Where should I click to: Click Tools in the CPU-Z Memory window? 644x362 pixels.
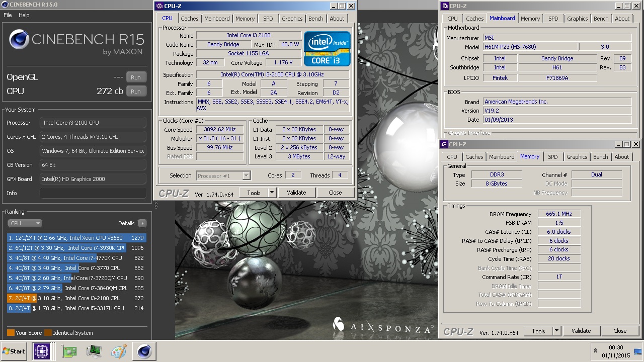click(x=538, y=331)
